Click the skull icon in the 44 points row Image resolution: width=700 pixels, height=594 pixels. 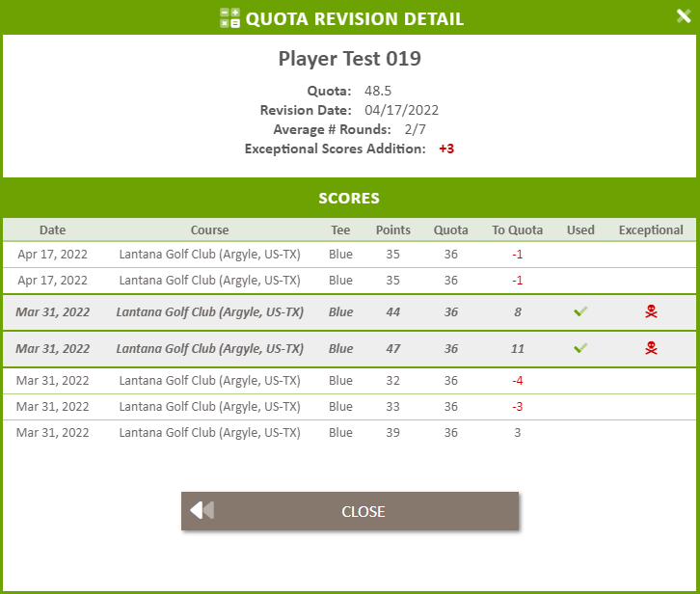point(651,311)
